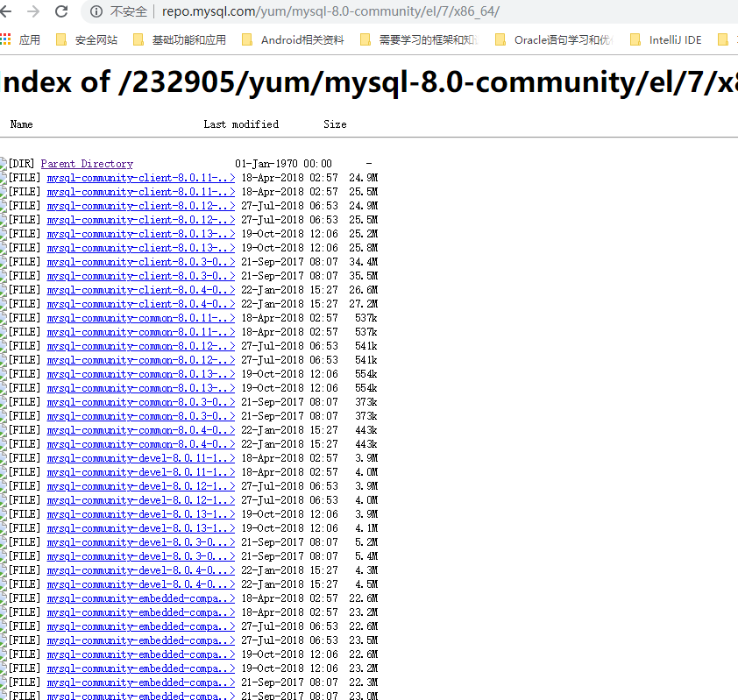This screenshot has height=700, width=738.
Task: Open the Android相关资料 bookmark folder
Action: tap(293, 40)
